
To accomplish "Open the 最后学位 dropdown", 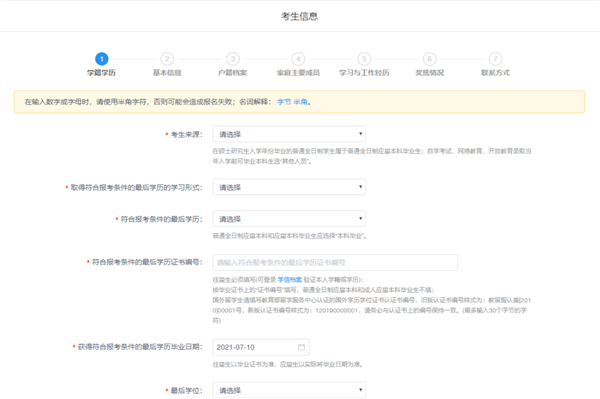I will point(289,390).
